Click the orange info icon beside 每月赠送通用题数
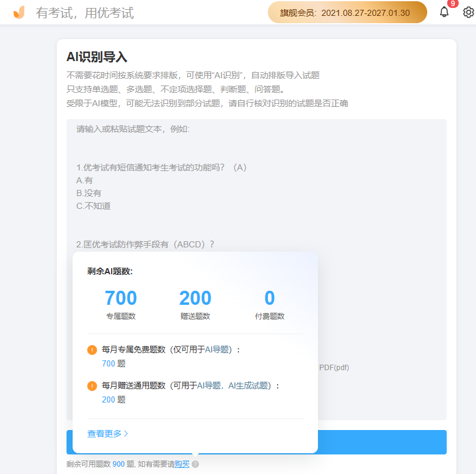 (x=92, y=386)
